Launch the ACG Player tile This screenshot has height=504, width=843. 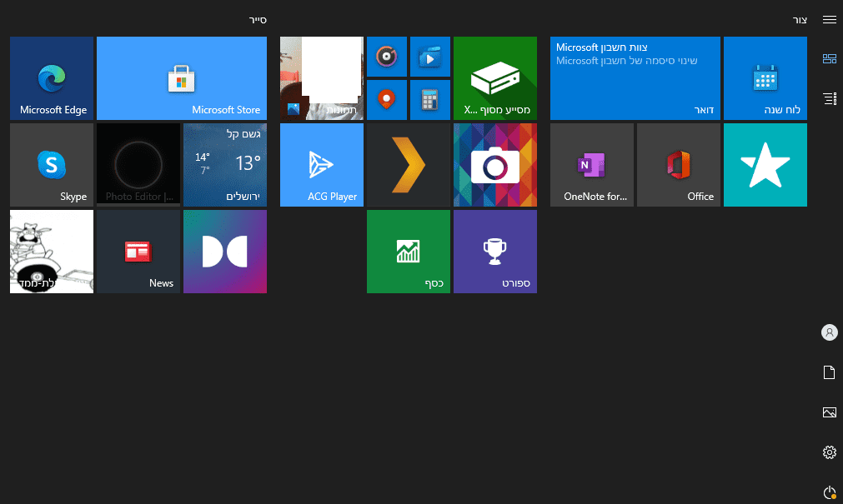(322, 165)
